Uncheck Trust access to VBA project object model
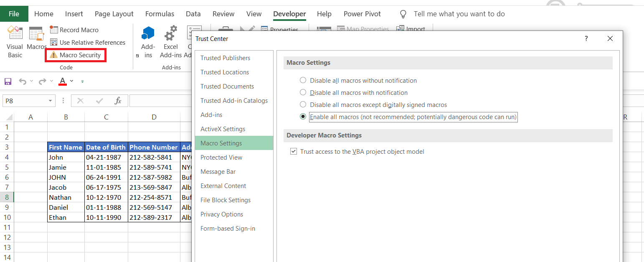Image resolution: width=644 pixels, height=262 pixels. (x=294, y=152)
